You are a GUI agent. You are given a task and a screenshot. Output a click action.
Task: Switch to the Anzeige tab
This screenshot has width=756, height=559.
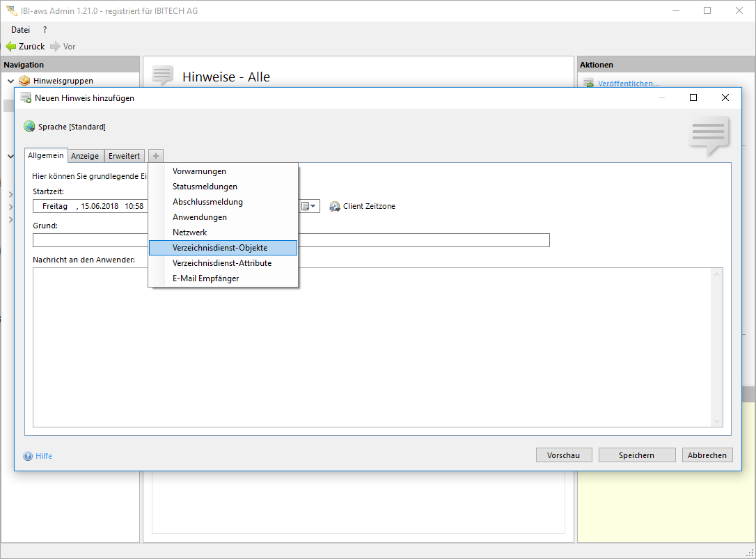85,156
